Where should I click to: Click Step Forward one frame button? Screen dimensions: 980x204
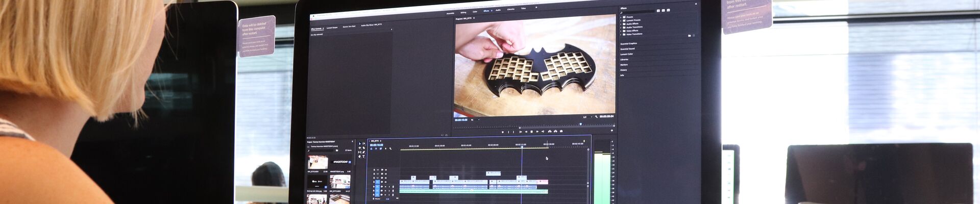coord(537,132)
